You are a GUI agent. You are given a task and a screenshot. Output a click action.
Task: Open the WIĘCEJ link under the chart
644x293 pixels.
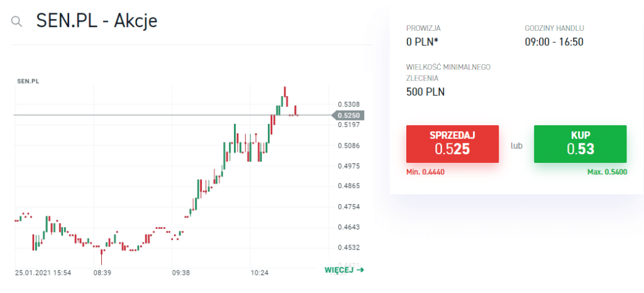coord(338,270)
